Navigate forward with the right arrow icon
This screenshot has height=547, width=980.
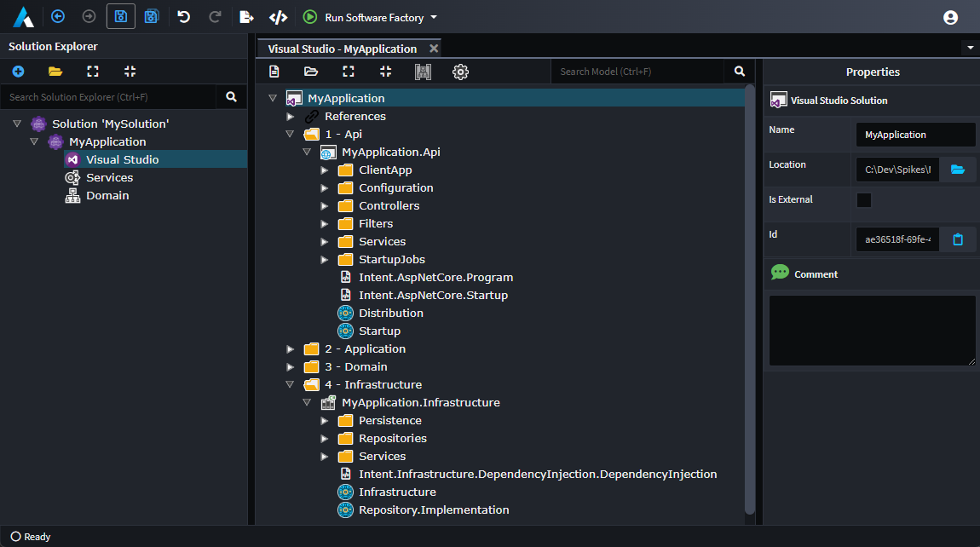tap(89, 17)
